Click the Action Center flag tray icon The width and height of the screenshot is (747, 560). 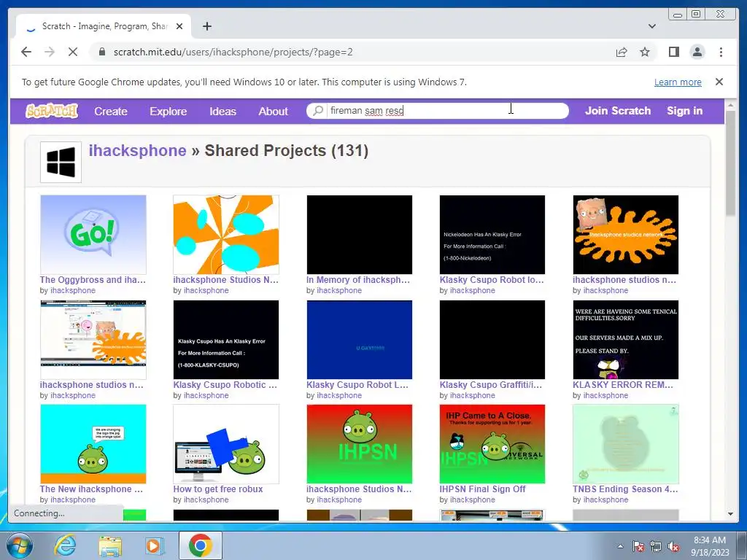pyautogui.click(x=638, y=546)
